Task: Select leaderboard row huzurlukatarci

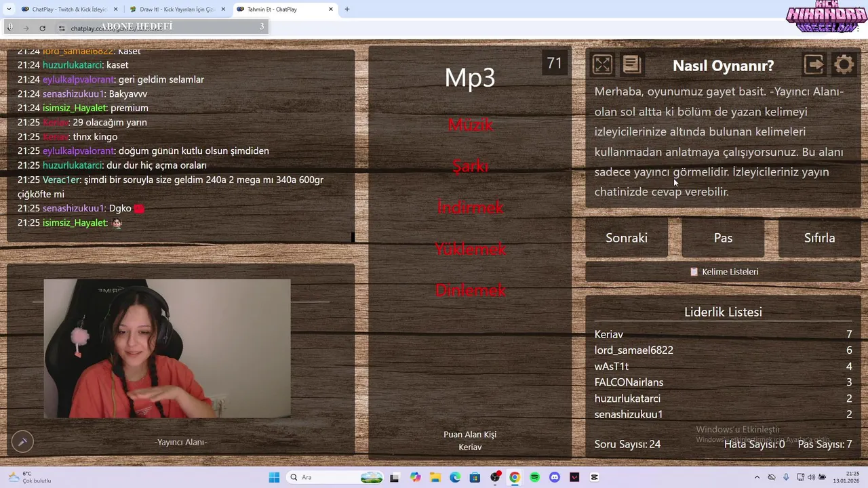Action: coord(723,399)
